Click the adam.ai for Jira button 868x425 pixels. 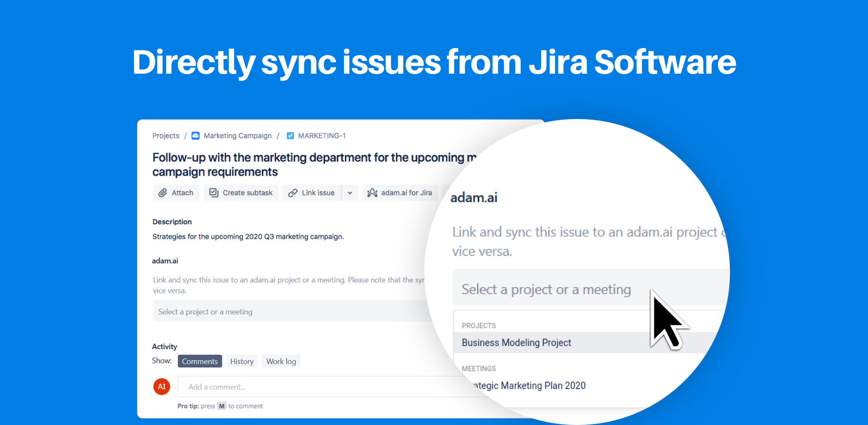(400, 193)
